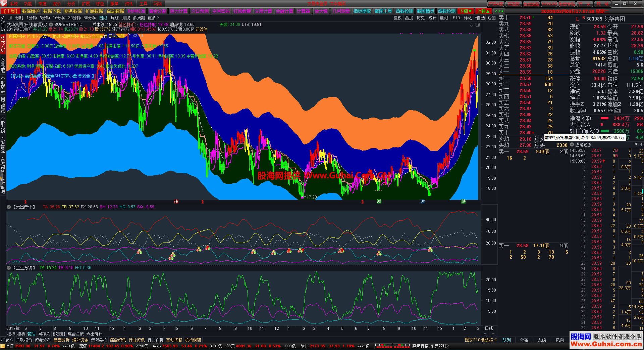644x350 pixels.
Task: Click the 数据维护 toolbar button
Action: (31, 11)
